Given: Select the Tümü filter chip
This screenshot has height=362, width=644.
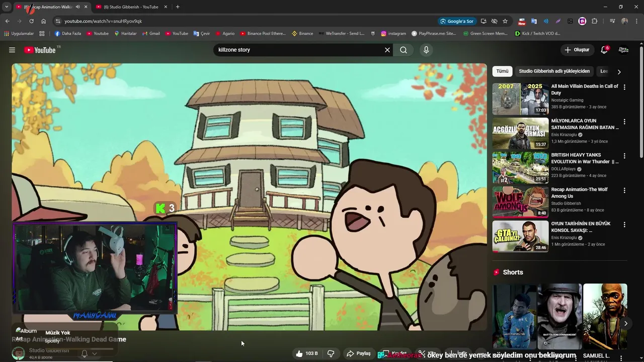Looking at the screenshot, I should coord(502,71).
